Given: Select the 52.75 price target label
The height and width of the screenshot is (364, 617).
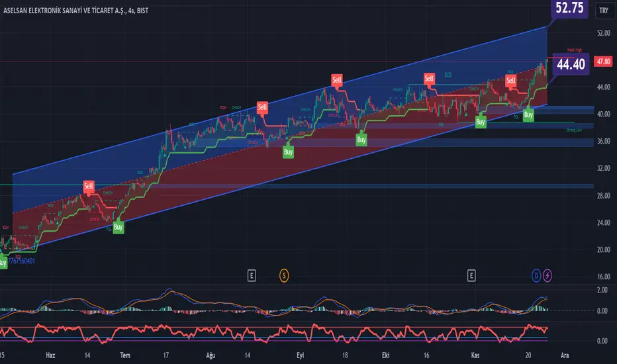Looking at the screenshot, I should click(569, 8).
